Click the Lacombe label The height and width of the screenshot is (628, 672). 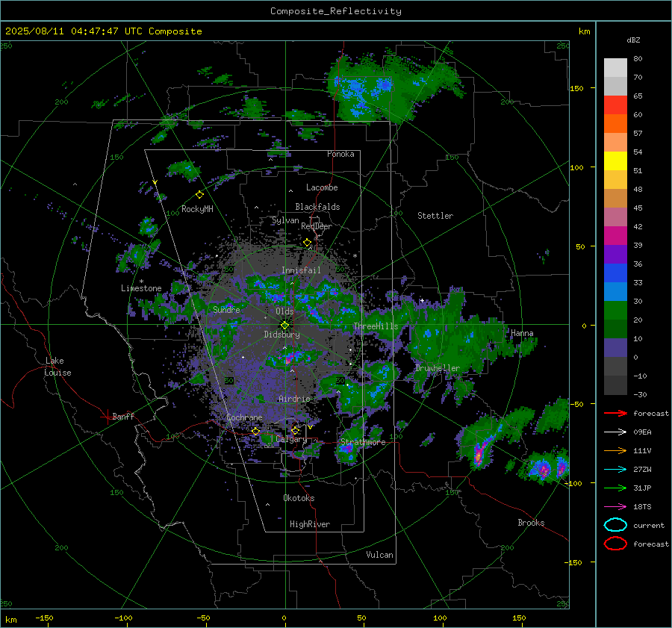(x=322, y=187)
